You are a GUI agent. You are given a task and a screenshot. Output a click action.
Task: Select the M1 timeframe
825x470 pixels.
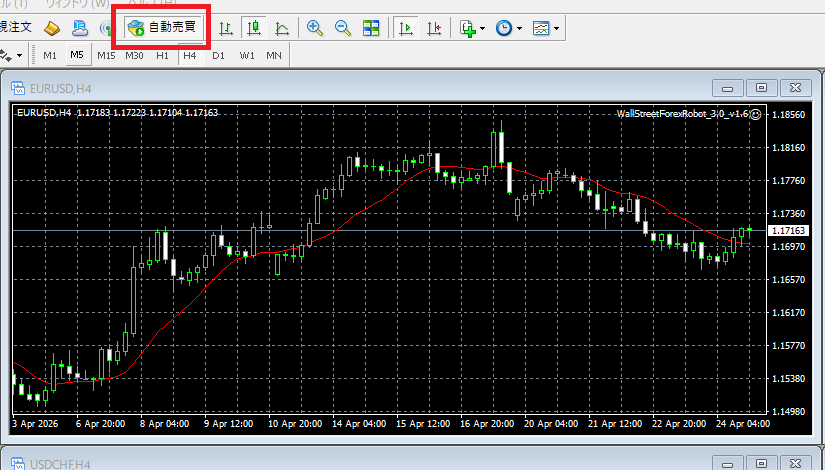(x=50, y=55)
